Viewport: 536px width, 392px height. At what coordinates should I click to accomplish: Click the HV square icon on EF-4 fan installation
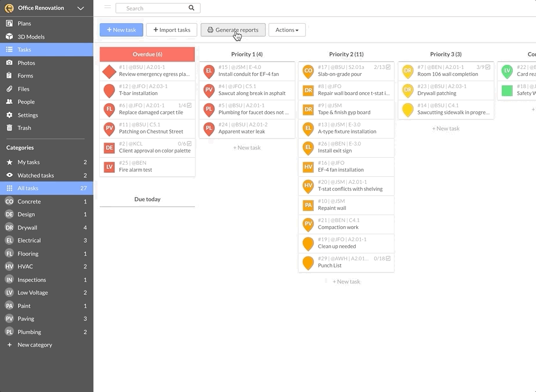click(x=308, y=167)
